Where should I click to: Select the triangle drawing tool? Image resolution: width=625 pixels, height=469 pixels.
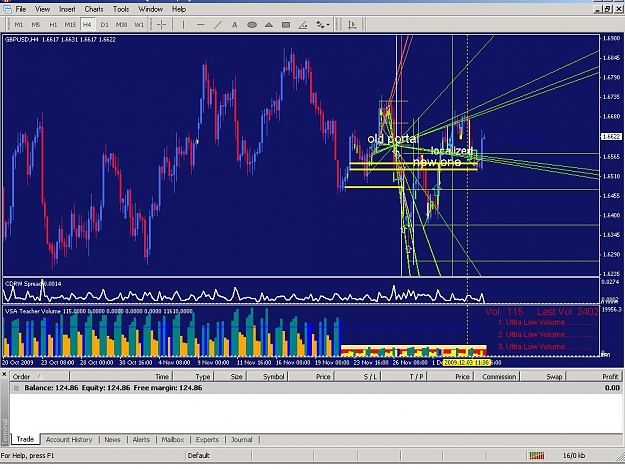coord(269,25)
